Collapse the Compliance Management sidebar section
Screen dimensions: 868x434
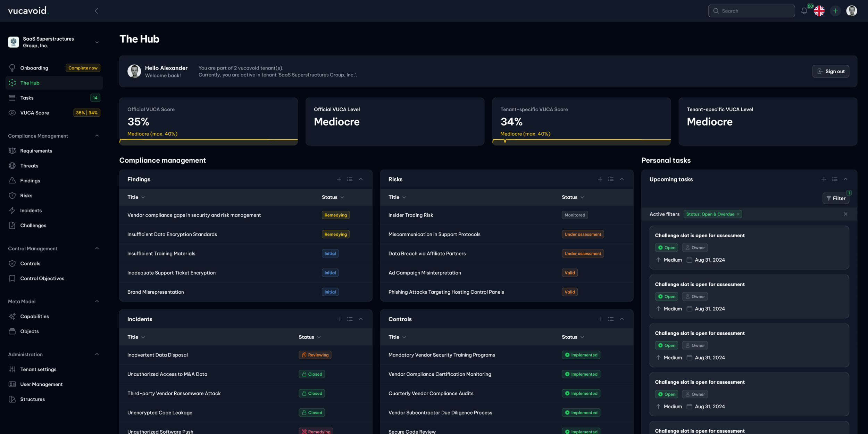[x=97, y=136]
